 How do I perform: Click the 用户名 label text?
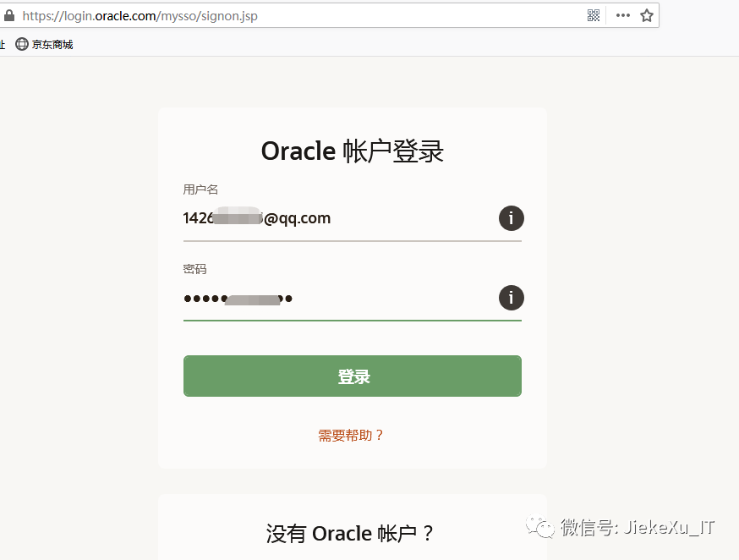click(x=200, y=189)
